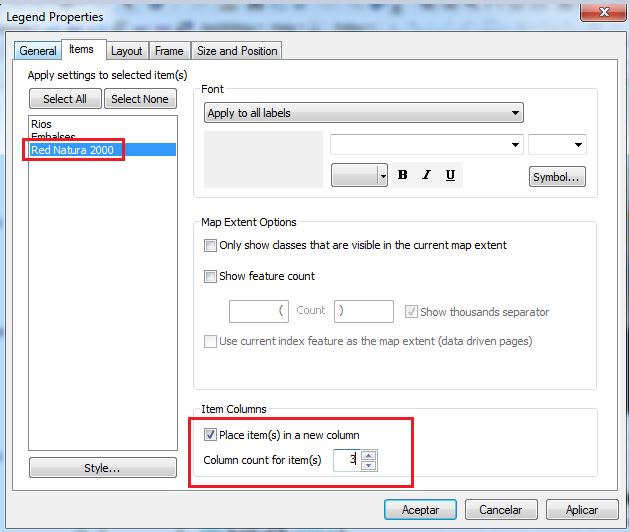
Task: Click the Symbol... button
Action: [x=557, y=177]
